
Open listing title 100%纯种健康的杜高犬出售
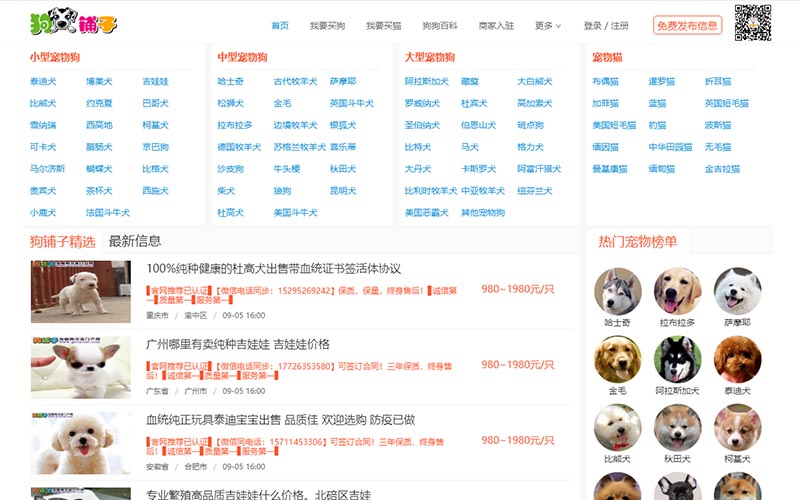point(273,268)
